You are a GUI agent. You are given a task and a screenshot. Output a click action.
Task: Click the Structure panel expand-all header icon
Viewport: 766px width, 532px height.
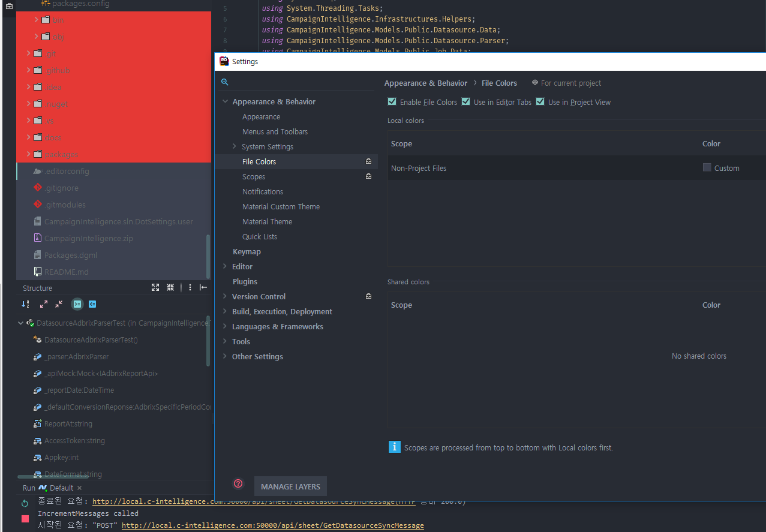(x=155, y=287)
